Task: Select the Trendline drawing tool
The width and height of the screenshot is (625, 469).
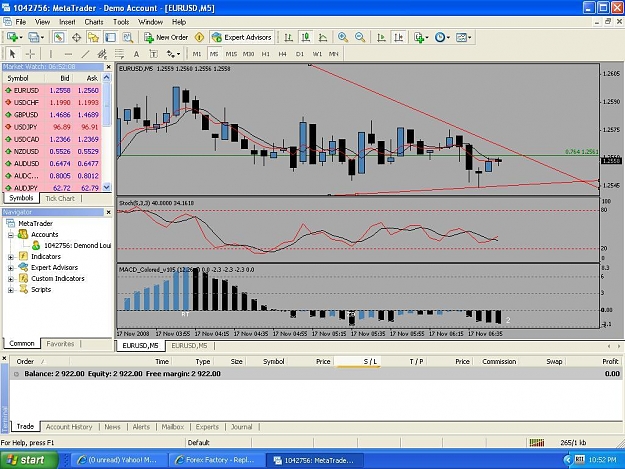Action: 85,54
